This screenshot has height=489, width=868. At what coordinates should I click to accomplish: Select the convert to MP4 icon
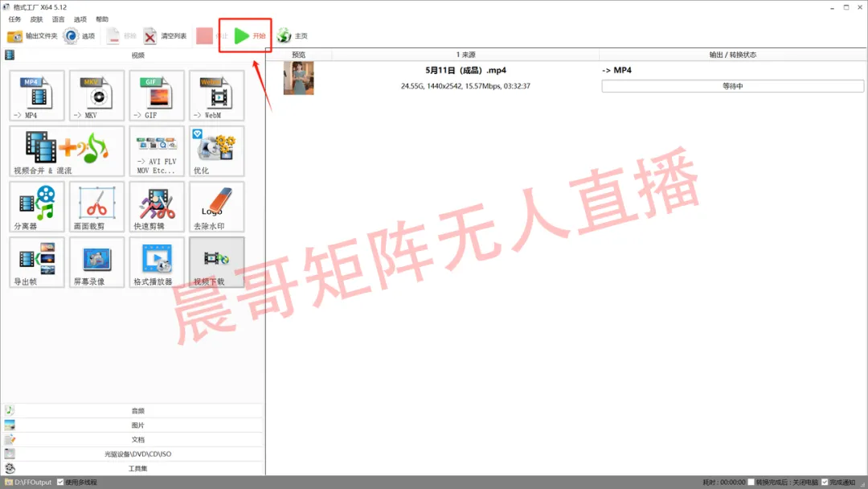37,95
